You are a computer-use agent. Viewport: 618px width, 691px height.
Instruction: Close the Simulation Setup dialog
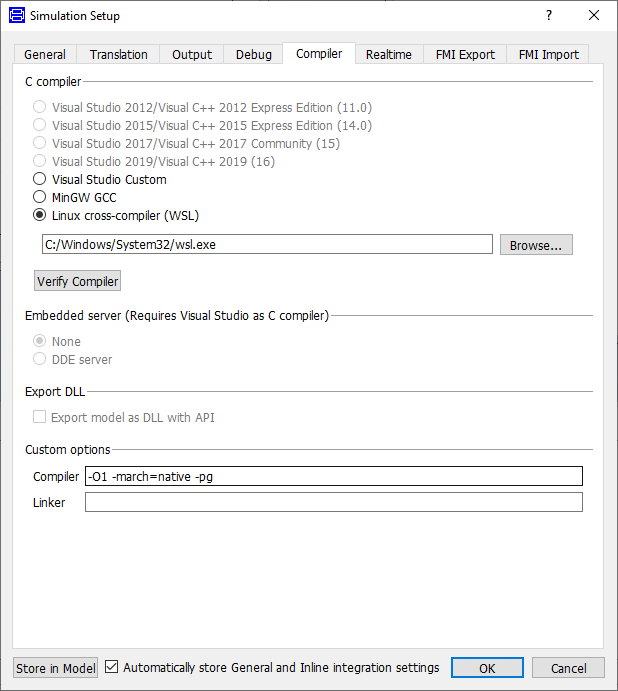[x=594, y=16]
